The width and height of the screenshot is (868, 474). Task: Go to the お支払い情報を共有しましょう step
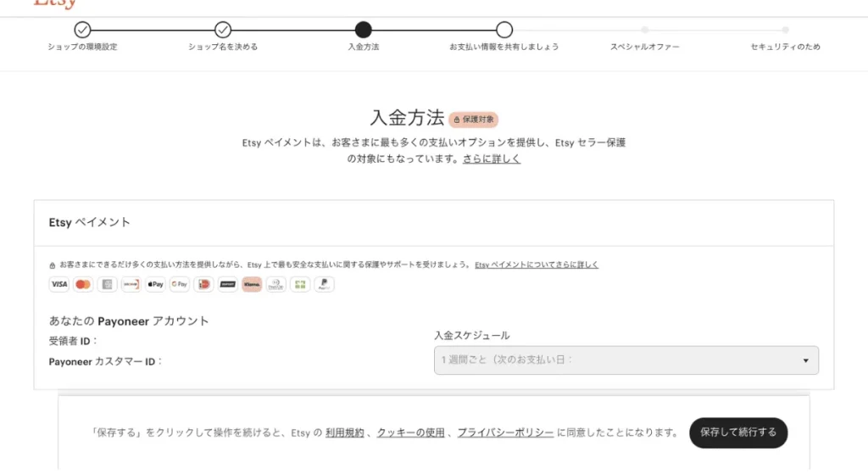504,30
